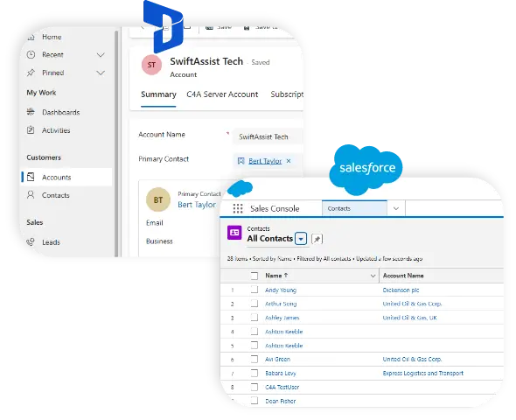The width and height of the screenshot is (516, 420).
Task: Click the Account Name column header
Action: tap(403, 276)
